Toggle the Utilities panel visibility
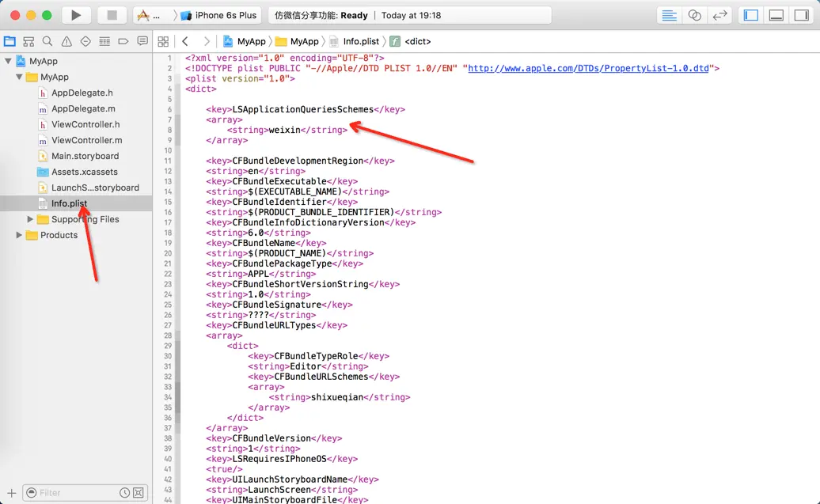 tap(802, 15)
